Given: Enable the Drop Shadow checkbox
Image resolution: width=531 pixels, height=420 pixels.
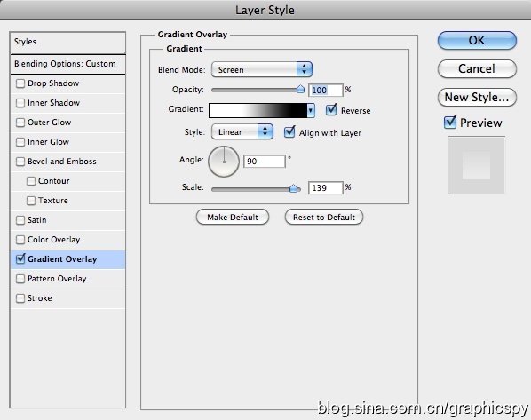Looking at the screenshot, I should [20, 83].
